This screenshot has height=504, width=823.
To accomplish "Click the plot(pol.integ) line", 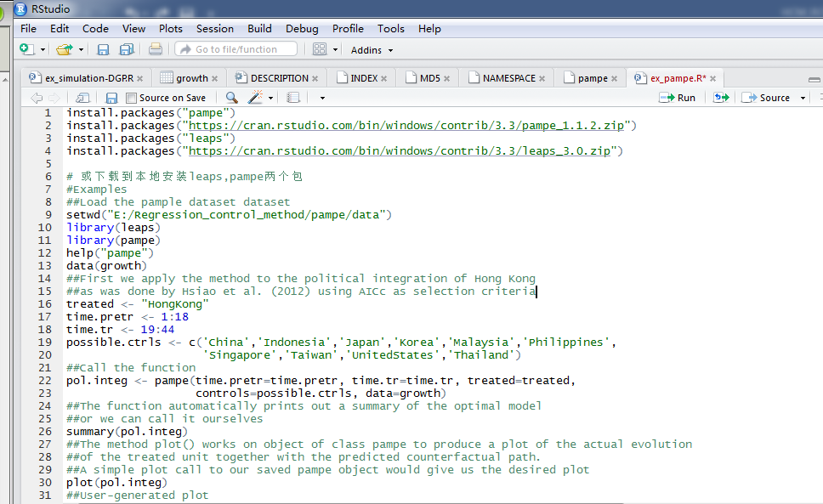I will tap(117, 482).
